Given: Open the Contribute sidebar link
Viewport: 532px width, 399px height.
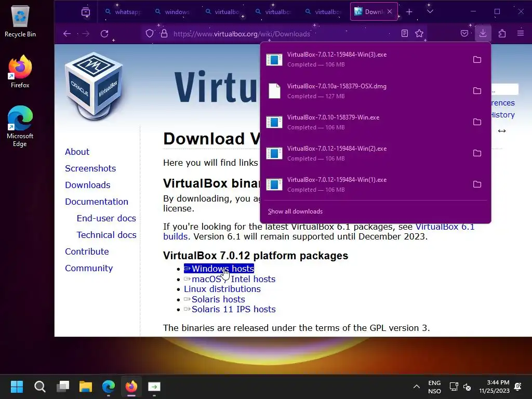Looking at the screenshot, I should (87, 251).
